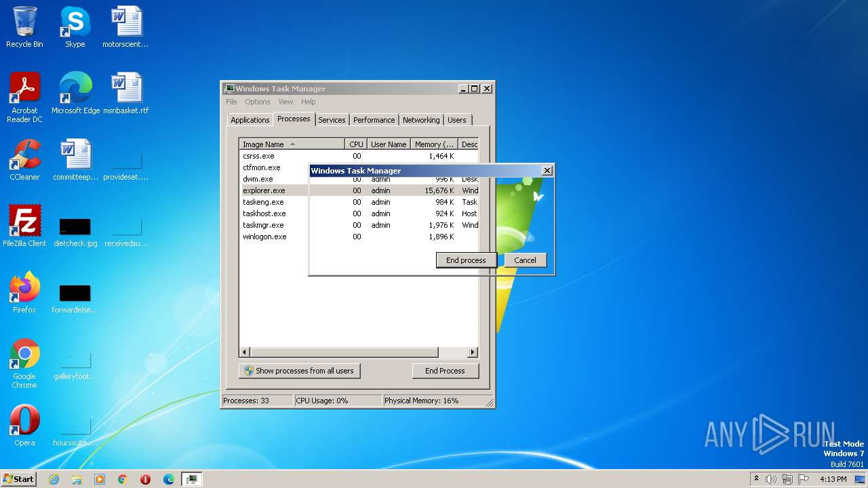Select Task Manager taskbar button
This screenshot has width=868, height=488.
tap(192, 479)
